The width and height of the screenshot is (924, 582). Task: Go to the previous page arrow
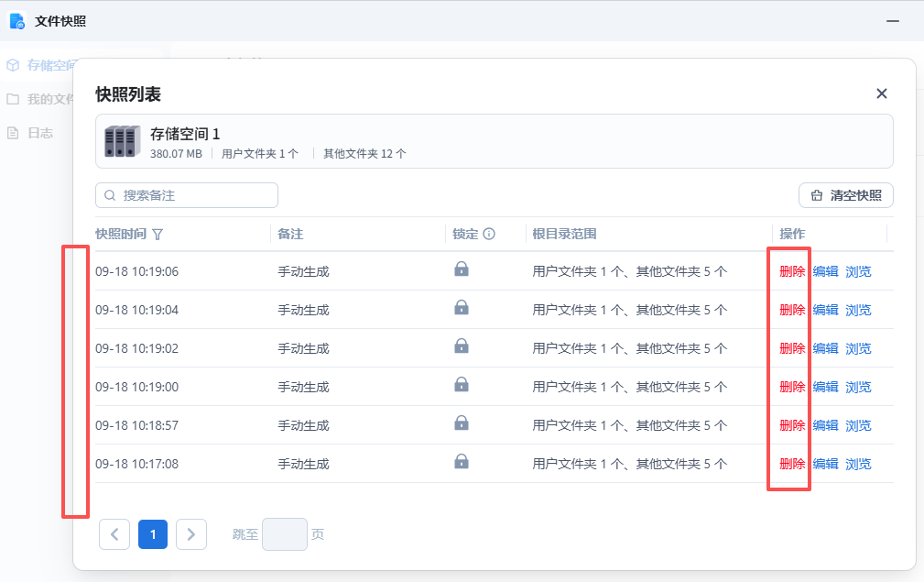[114, 534]
